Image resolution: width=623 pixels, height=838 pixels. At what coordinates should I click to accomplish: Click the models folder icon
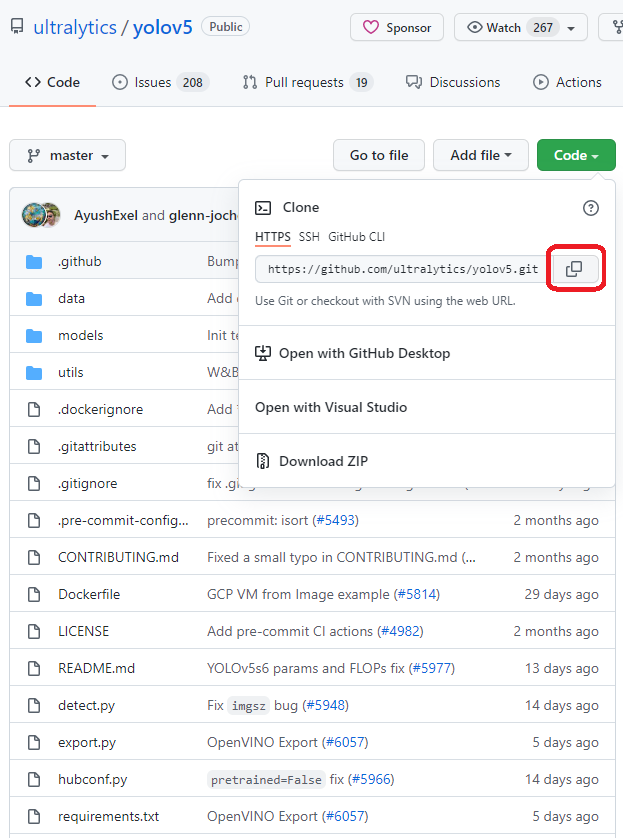click(34, 336)
